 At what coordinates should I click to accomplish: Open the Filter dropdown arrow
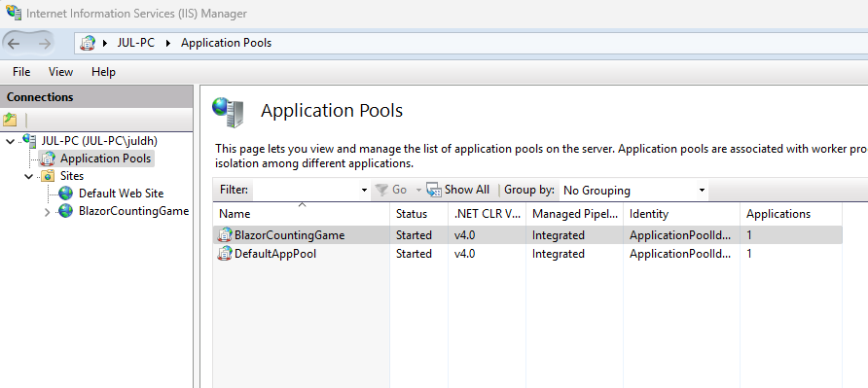pos(364,191)
